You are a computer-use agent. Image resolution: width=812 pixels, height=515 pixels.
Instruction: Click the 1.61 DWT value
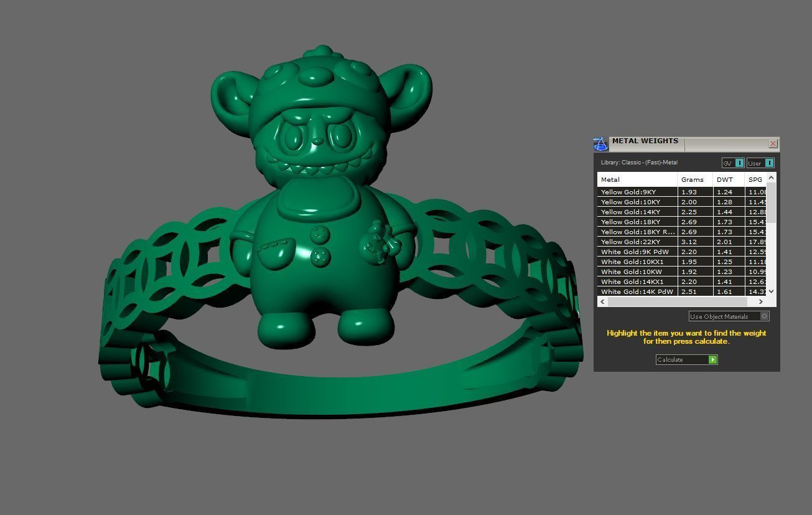point(724,291)
